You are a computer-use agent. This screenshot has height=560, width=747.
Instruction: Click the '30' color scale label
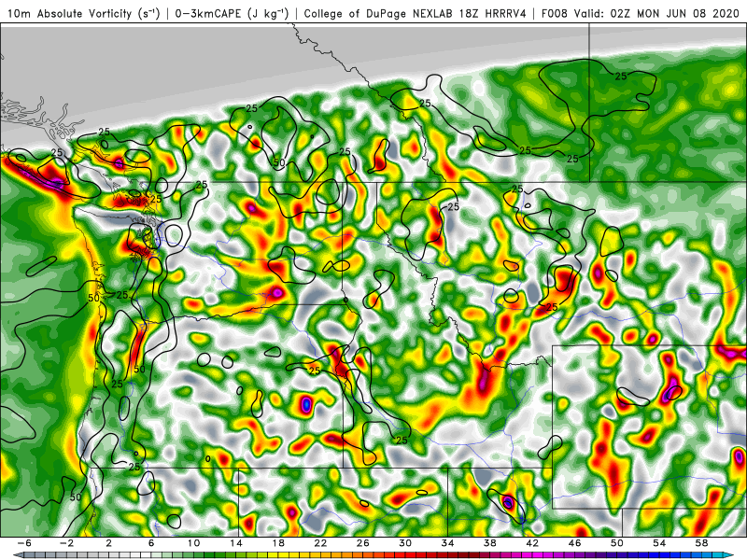click(405, 543)
